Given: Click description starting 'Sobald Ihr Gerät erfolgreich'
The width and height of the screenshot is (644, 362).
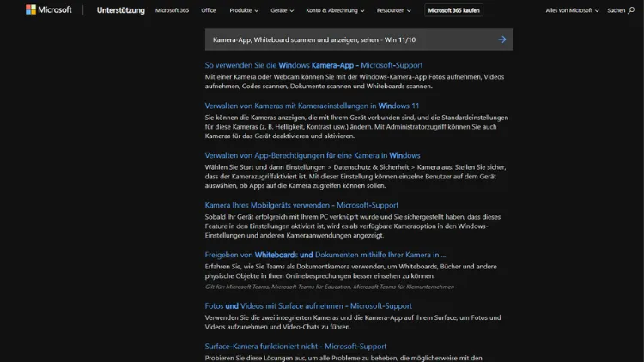Looking at the screenshot, I should click(353, 226).
